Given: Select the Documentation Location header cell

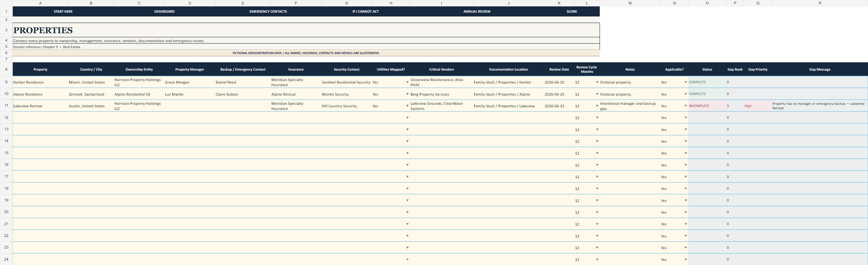Looking at the screenshot, I should pyautogui.click(x=508, y=69).
